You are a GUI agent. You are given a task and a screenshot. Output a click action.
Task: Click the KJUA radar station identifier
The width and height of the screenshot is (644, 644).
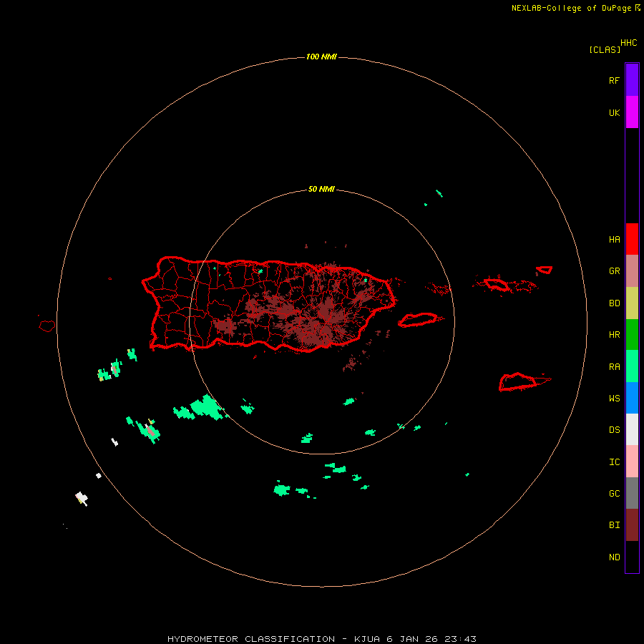[x=367, y=639]
